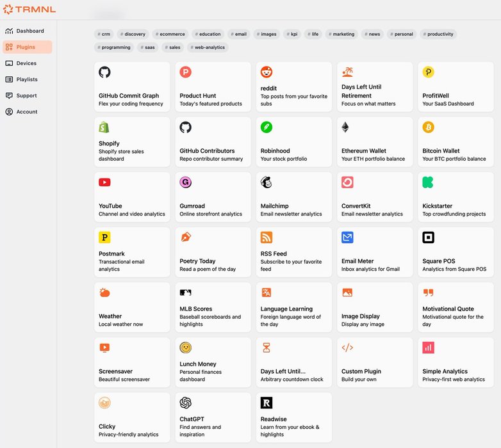The image size is (501, 448).
Task: Click the Robinhood green feather icon
Action: click(x=267, y=127)
